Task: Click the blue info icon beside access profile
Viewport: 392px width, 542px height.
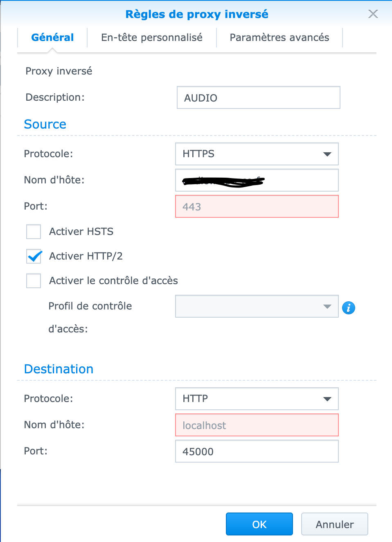Action: pyautogui.click(x=349, y=307)
